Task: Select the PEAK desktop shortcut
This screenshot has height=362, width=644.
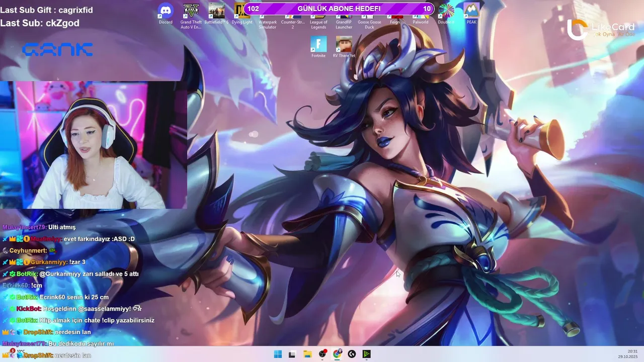Action: click(x=471, y=14)
